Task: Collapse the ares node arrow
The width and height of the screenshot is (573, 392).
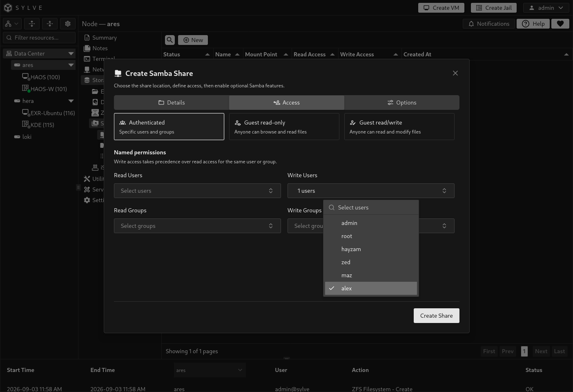Action: (x=71, y=65)
